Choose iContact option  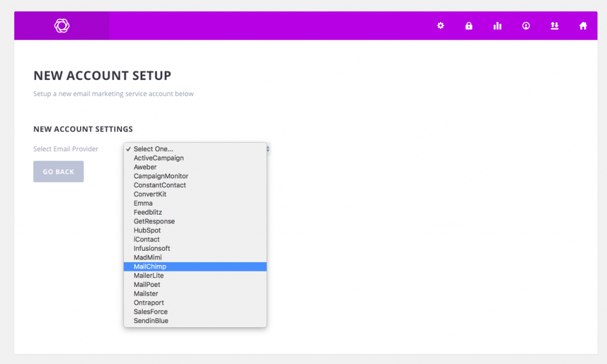click(195, 240)
